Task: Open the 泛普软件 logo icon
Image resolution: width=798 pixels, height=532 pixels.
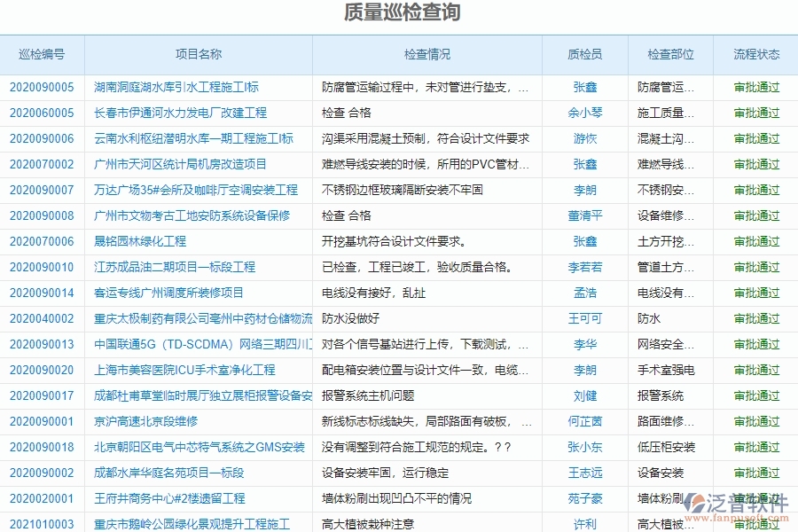Action: click(x=693, y=502)
